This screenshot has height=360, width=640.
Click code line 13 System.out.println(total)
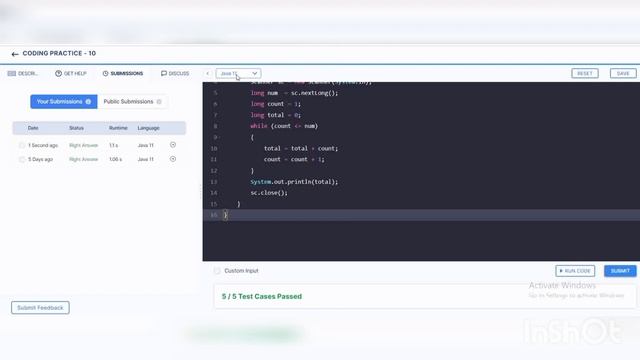tap(294, 182)
